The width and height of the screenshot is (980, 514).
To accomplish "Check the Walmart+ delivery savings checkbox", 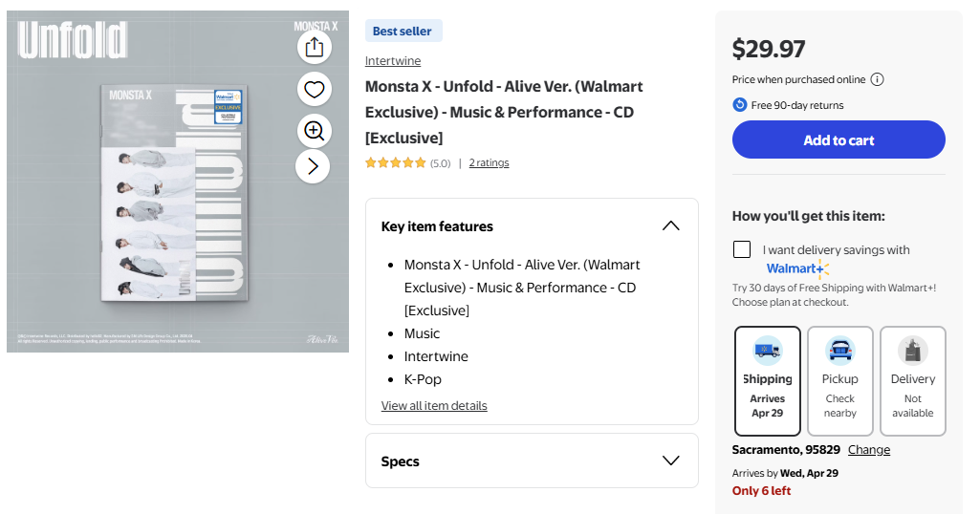I will click(x=742, y=249).
